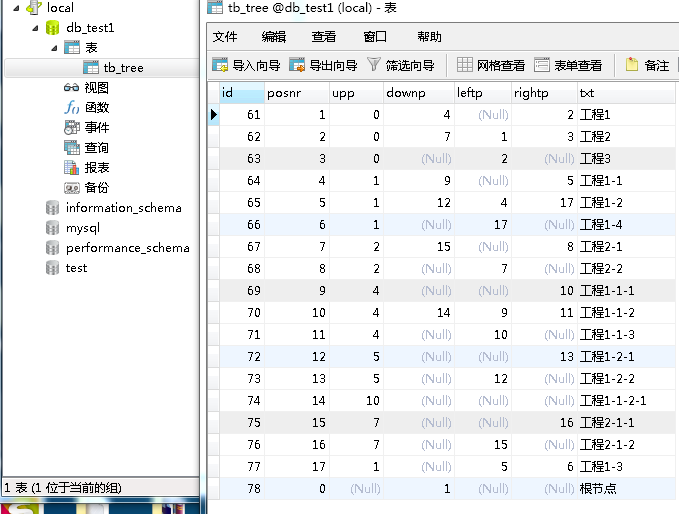Screen dimensions: 679x514
Task: Click the table icon in window title
Action: pyautogui.click(x=215, y=7)
